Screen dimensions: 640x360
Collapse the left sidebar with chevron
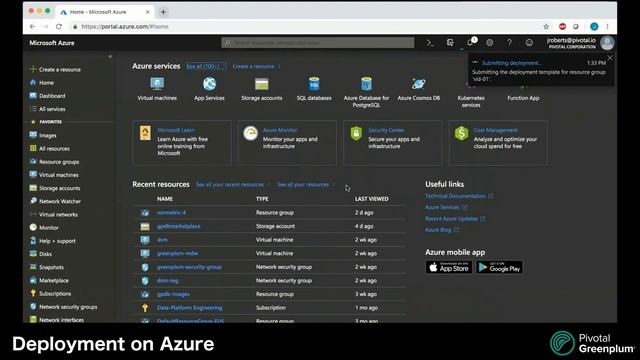(x=110, y=57)
